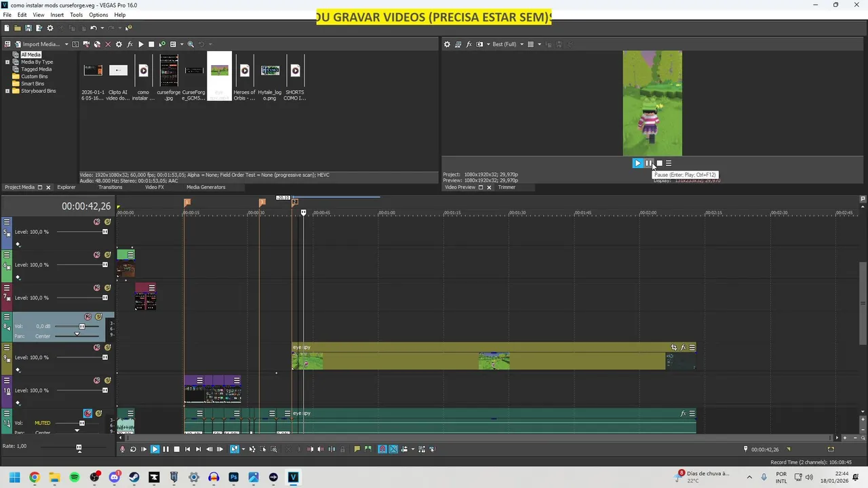
Task: Click the Record microphone button in transport
Action: [x=122, y=449]
